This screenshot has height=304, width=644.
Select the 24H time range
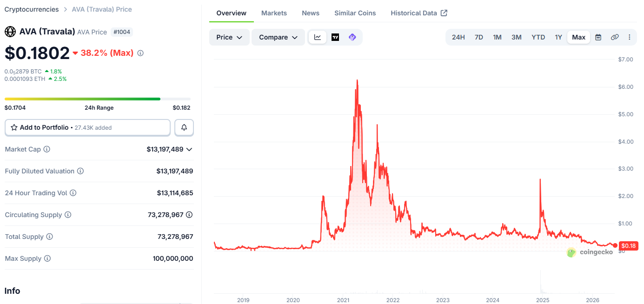(x=458, y=37)
